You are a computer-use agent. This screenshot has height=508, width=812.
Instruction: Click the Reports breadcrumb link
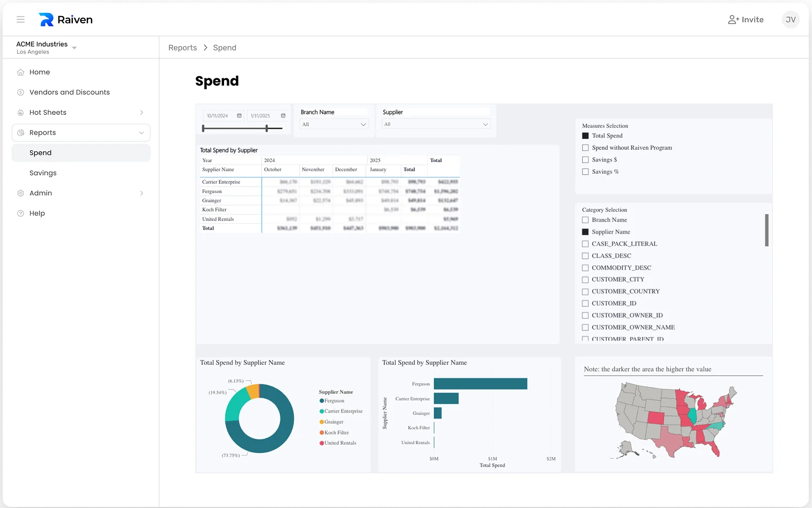pyautogui.click(x=183, y=48)
